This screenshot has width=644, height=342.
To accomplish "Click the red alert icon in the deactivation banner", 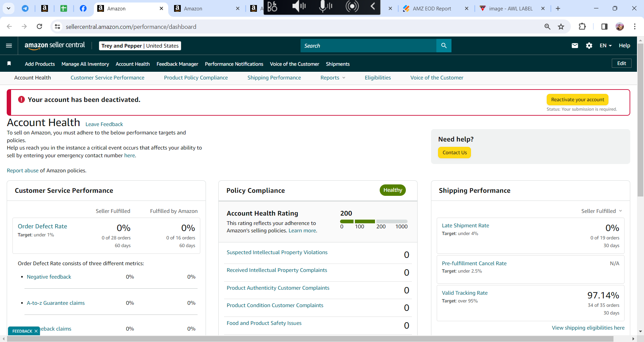I will point(21,100).
